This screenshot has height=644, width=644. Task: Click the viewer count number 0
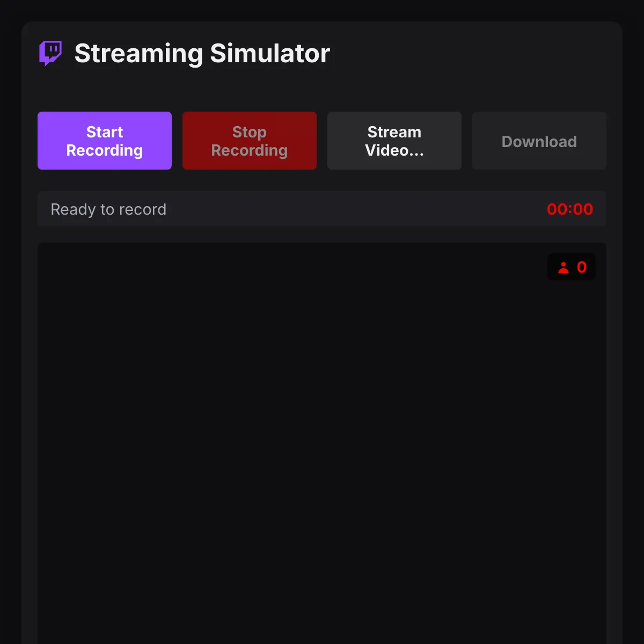click(582, 267)
